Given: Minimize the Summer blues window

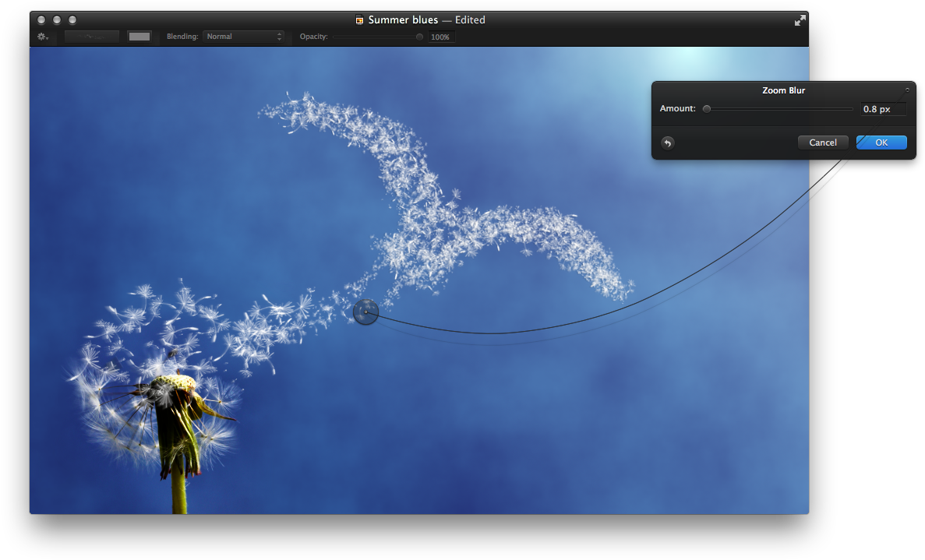Looking at the screenshot, I should click(57, 19).
